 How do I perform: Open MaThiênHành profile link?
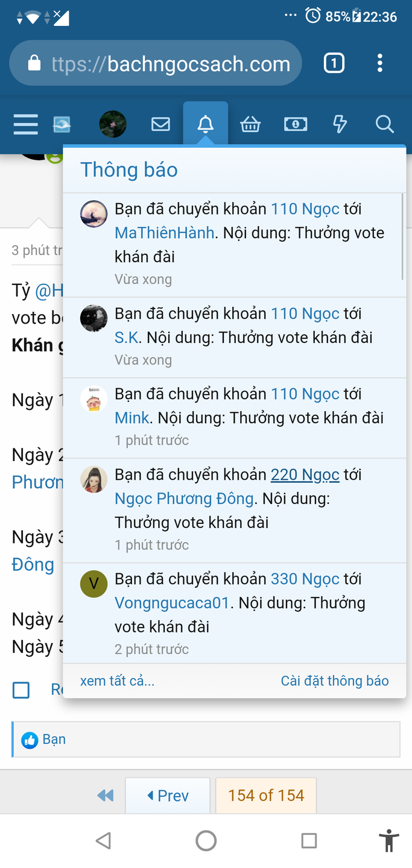[x=165, y=233]
